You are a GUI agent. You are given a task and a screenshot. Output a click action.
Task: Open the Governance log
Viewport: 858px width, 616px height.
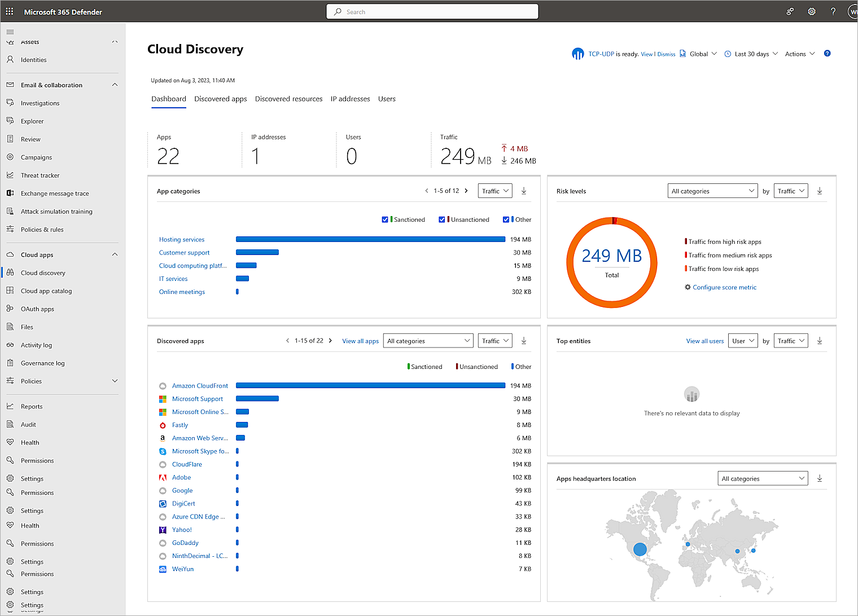[x=42, y=363]
